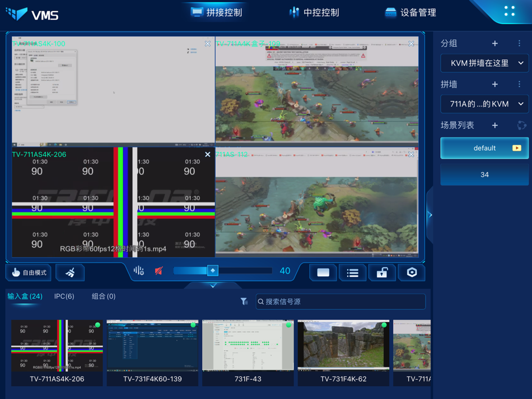The height and width of the screenshot is (399, 532).
Task: Collapse the source panel chevron
Action: (213, 286)
